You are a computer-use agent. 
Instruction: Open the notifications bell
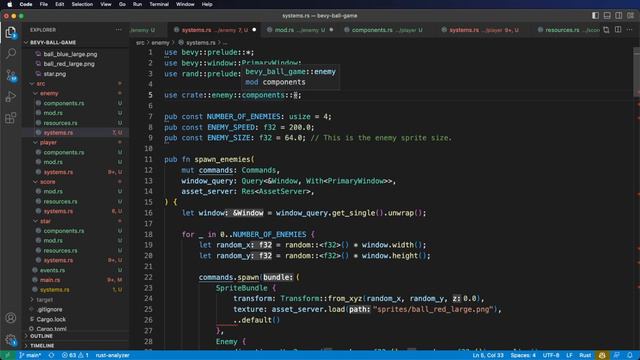tap(630, 356)
